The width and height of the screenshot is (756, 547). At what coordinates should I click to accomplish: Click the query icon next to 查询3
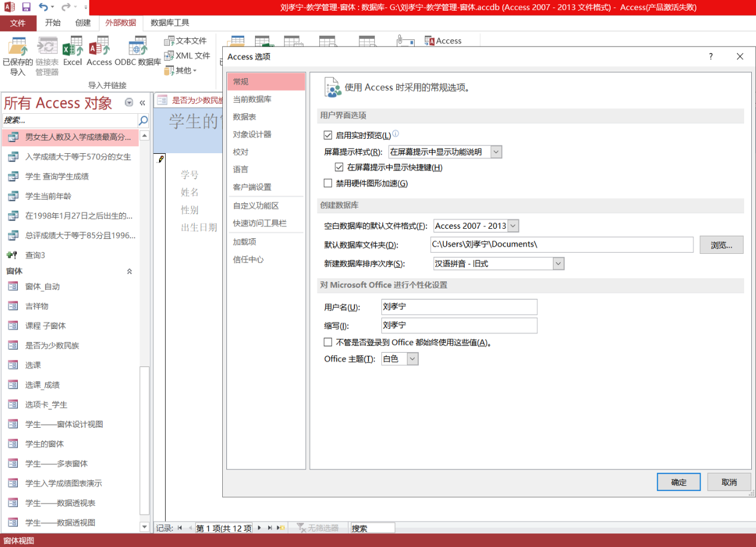(13, 255)
